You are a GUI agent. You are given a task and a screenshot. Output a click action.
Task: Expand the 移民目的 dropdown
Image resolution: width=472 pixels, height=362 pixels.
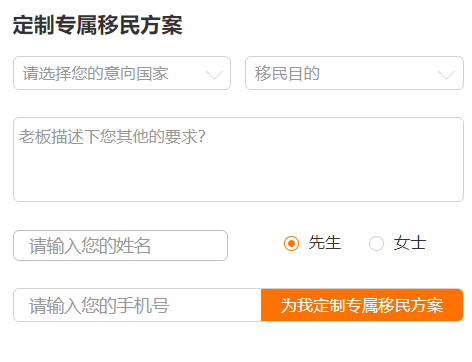click(x=354, y=73)
